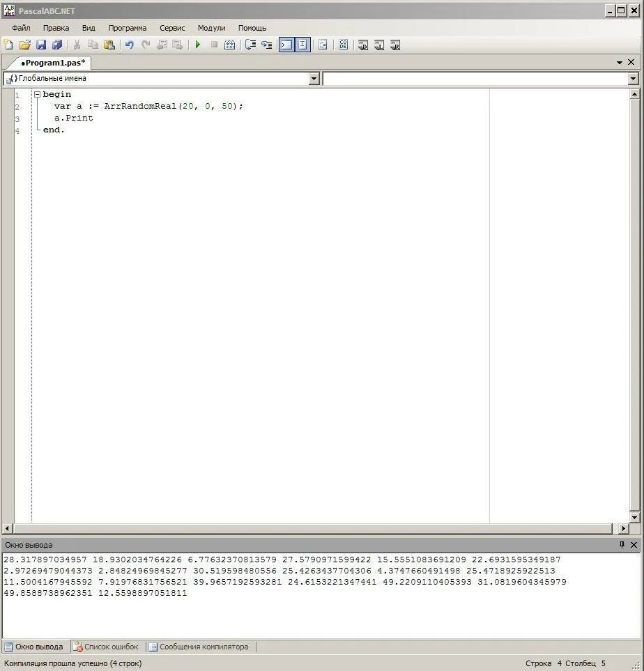644x671 pixels.
Task: Save all files using the multi-floppy icon
Action: tap(57, 45)
